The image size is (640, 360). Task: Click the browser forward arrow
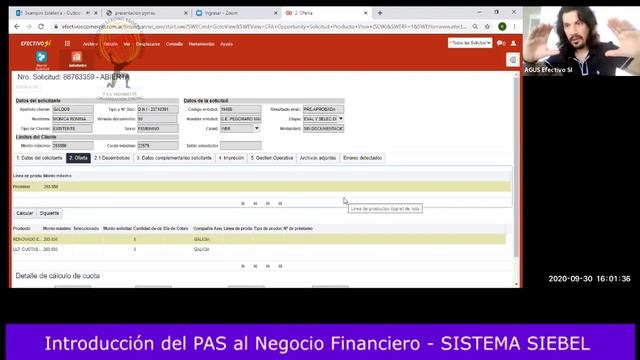(29, 27)
